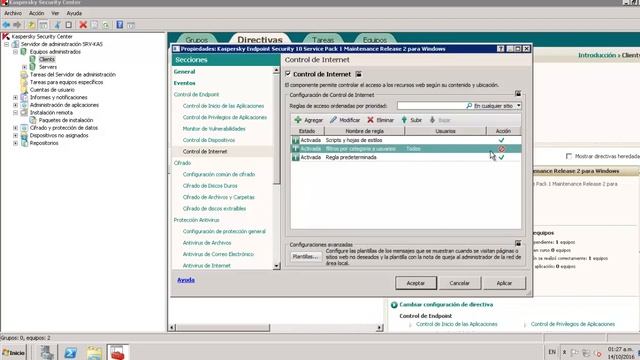
Task: Open Server Manager from the taskbar
Action: [x=47, y=353]
